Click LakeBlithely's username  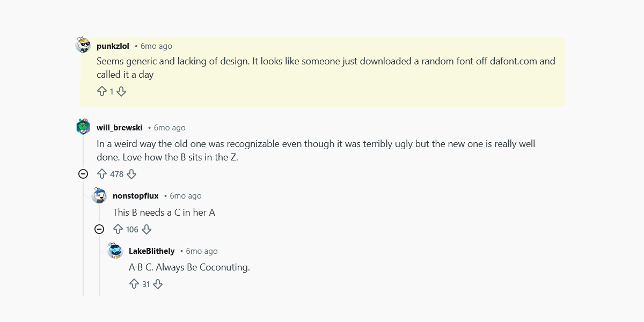pos(152,251)
